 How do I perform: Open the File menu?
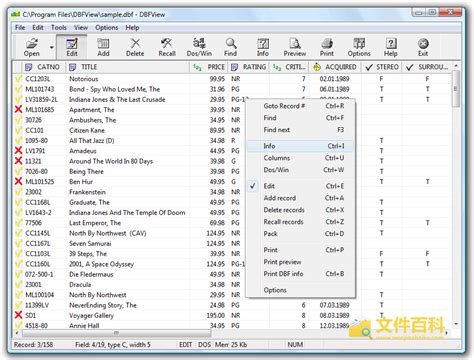tap(20, 28)
